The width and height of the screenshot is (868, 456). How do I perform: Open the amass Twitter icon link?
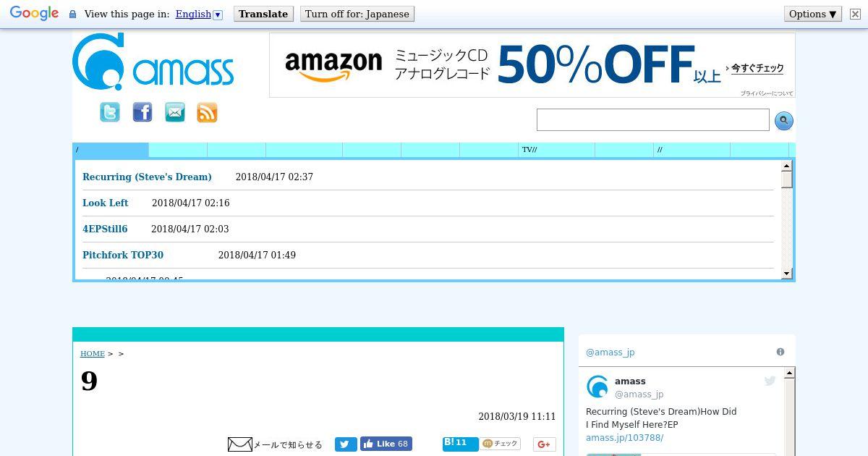(x=110, y=112)
